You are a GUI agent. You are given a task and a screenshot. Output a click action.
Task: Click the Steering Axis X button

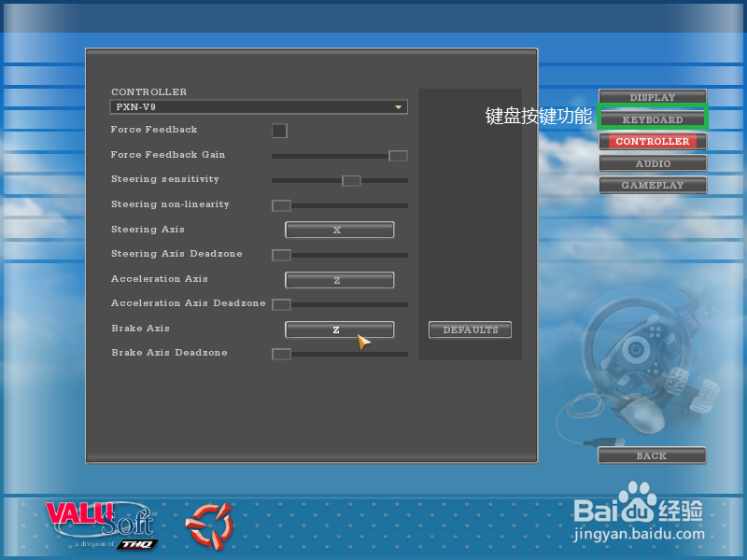pyautogui.click(x=339, y=230)
